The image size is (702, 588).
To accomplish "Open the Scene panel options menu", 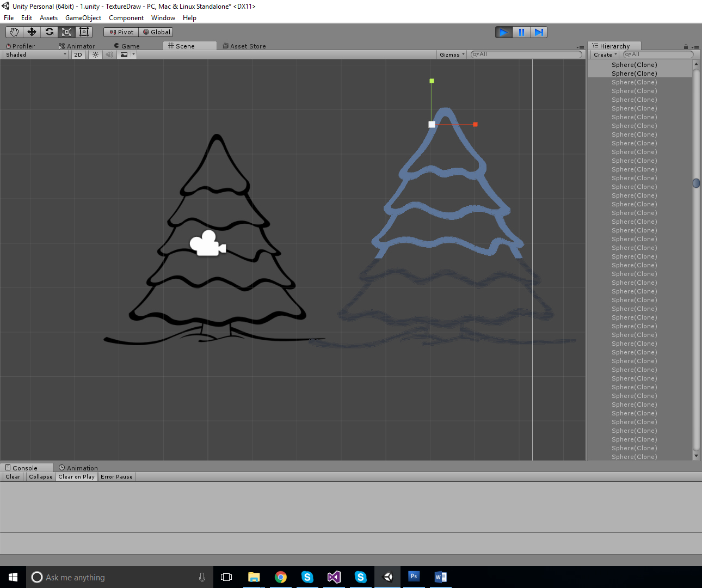I will [x=580, y=47].
